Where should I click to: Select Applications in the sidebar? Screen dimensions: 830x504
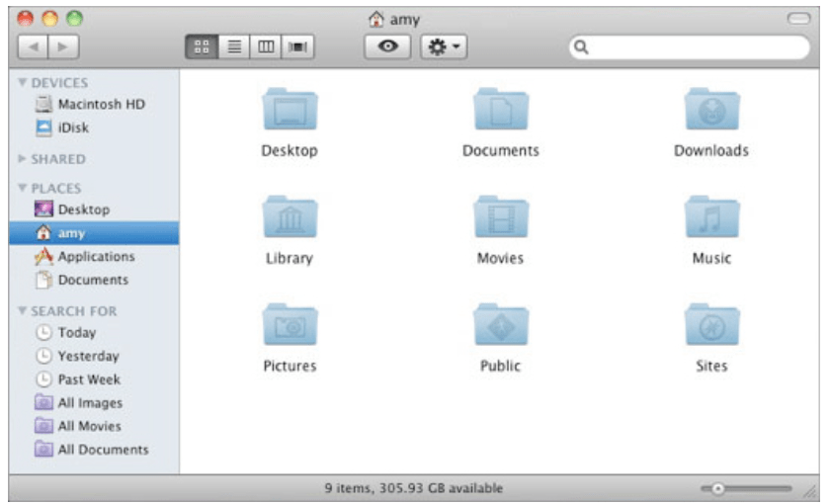[96, 257]
